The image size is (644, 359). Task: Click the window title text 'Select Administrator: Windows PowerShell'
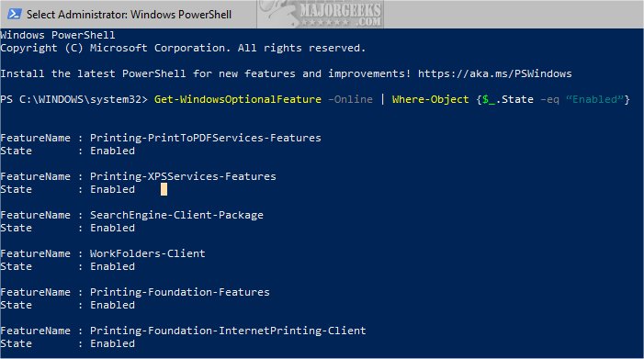(129, 15)
